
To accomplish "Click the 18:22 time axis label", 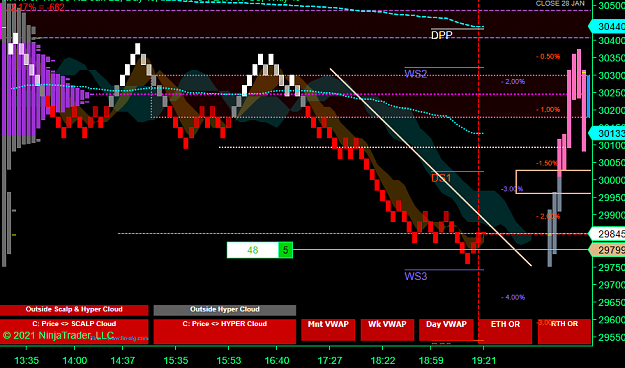I will 383,360.
